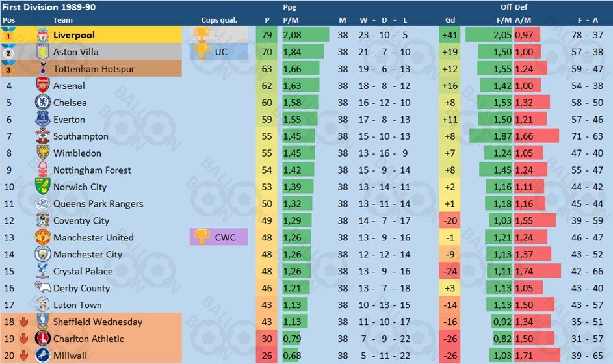Click the trophy icon beside CWC
Image resolution: width=613 pixels, height=364 pixels.
coord(202,237)
